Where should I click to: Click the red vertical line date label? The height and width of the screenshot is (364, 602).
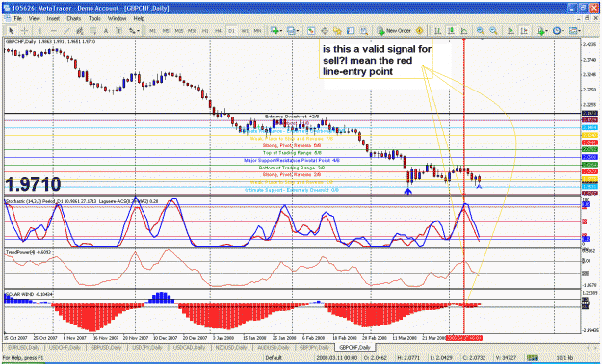click(x=464, y=338)
